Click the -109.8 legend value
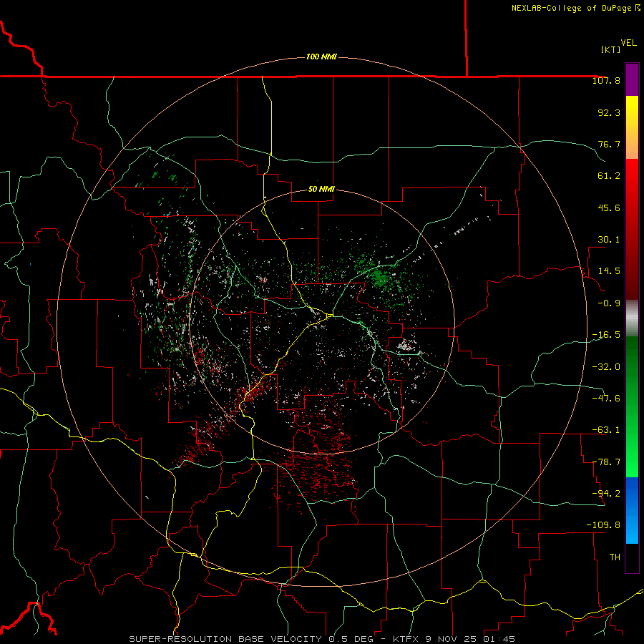644x644 pixels. pos(603,525)
